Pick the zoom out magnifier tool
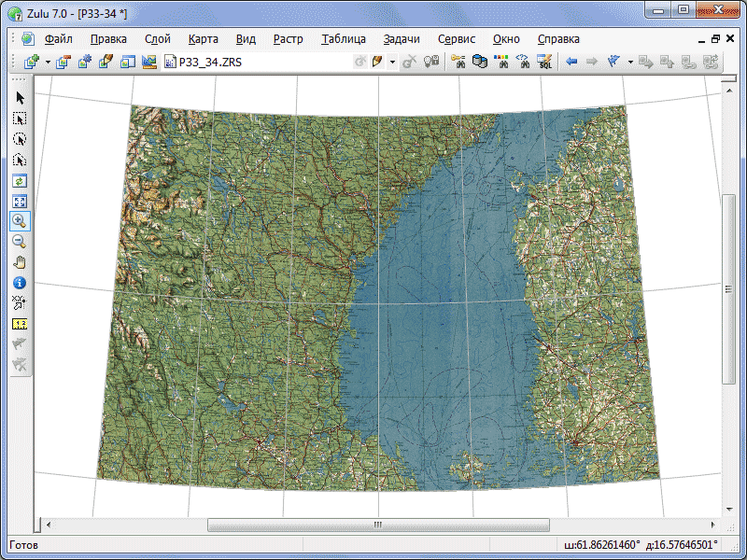This screenshot has width=747, height=560. [20, 241]
